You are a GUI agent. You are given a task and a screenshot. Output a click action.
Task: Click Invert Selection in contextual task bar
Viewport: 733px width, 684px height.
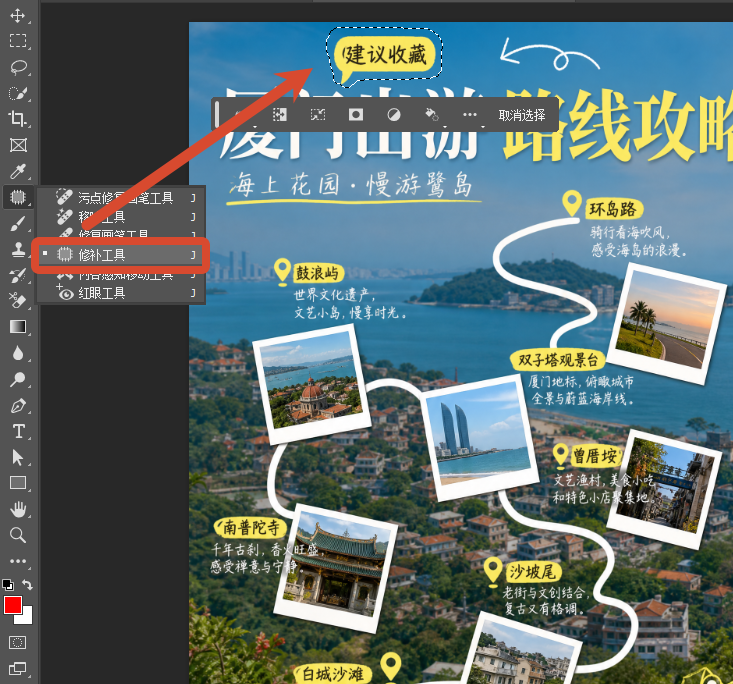pos(280,115)
